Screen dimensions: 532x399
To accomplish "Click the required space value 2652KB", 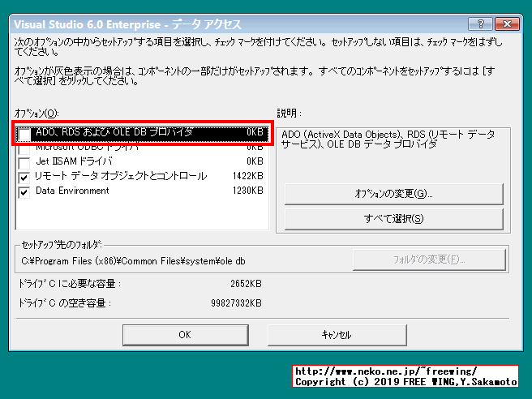I will (x=246, y=284).
